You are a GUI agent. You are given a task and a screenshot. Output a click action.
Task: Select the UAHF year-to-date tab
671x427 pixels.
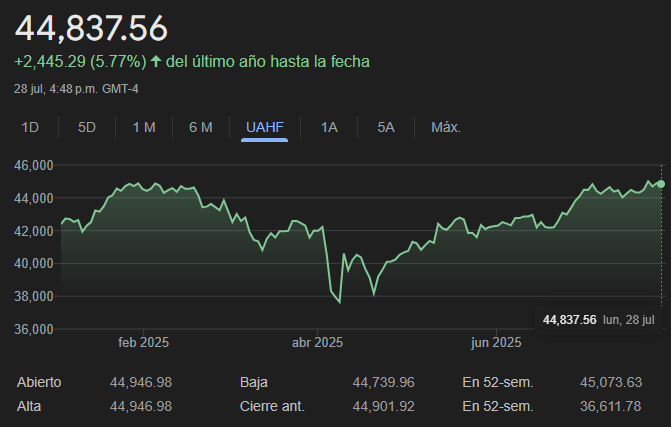(265, 127)
